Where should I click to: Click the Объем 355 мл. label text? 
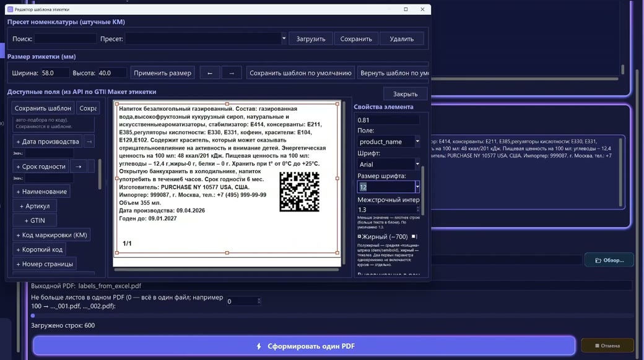[140, 203]
